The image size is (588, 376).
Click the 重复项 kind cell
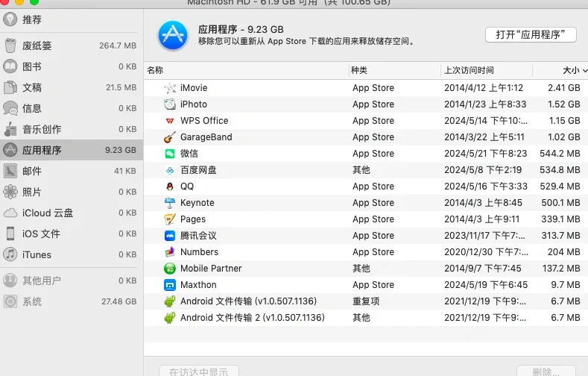click(x=366, y=301)
